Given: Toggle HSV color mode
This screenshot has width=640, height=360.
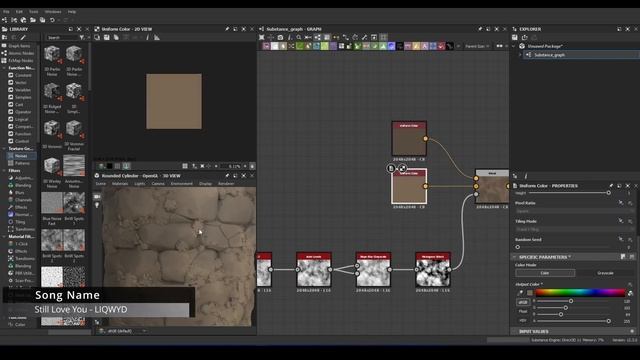Looking at the screenshot, I should (x=523, y=321).
